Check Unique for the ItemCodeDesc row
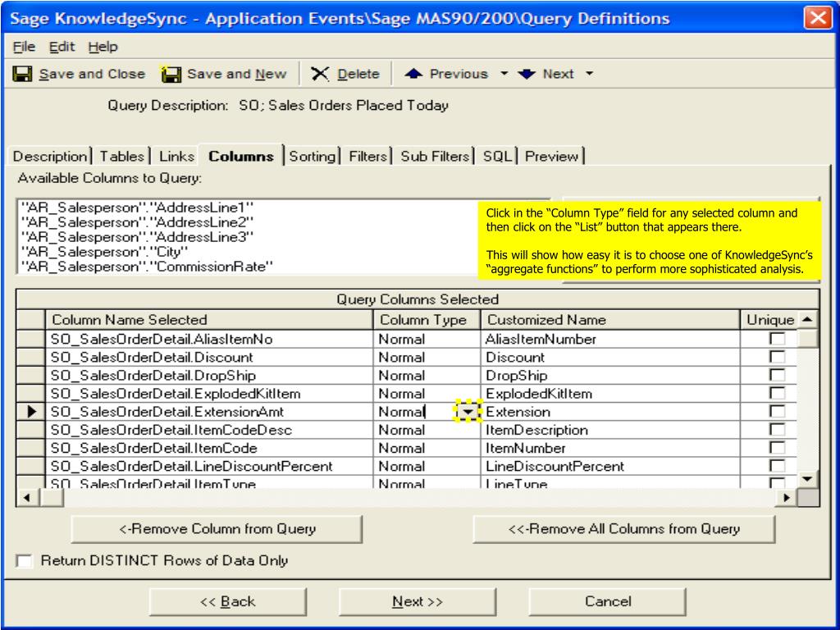 [777, 430]
